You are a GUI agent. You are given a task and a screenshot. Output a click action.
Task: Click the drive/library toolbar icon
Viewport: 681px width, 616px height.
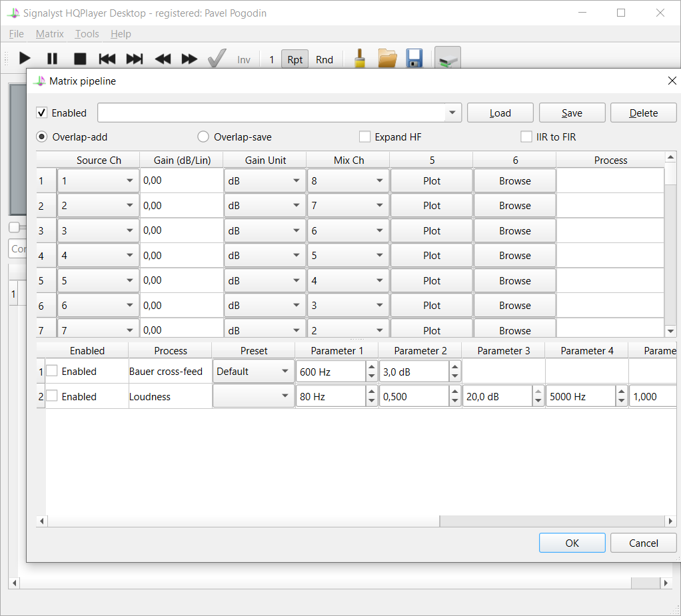[x=448, y=58]
